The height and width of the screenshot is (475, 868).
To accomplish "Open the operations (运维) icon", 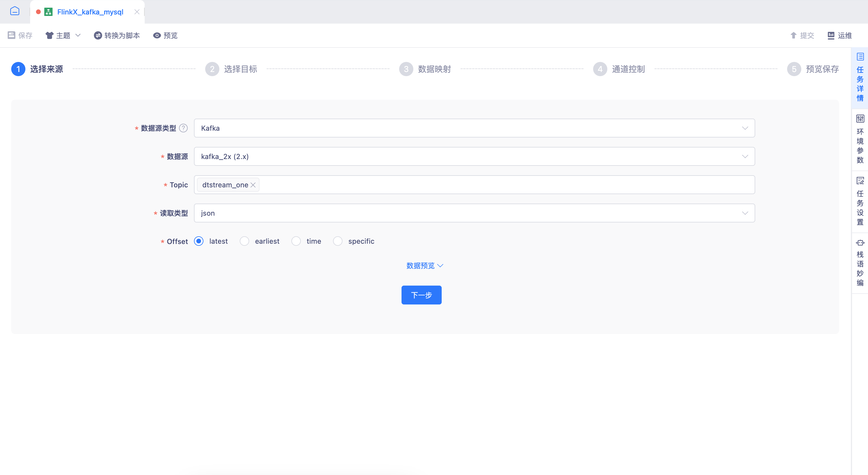I will [x=831, y=35].
